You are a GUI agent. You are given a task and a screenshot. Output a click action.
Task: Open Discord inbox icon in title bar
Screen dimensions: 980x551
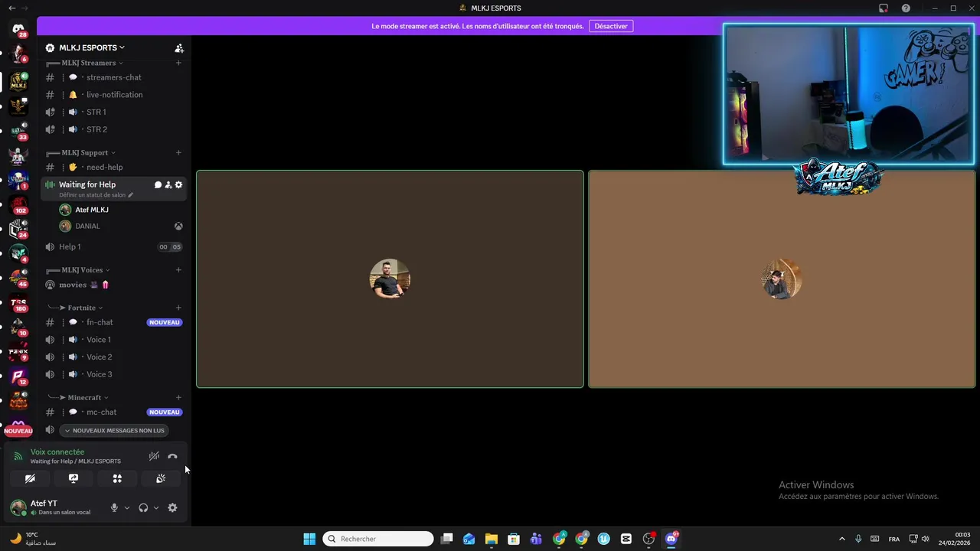(884, 8)
